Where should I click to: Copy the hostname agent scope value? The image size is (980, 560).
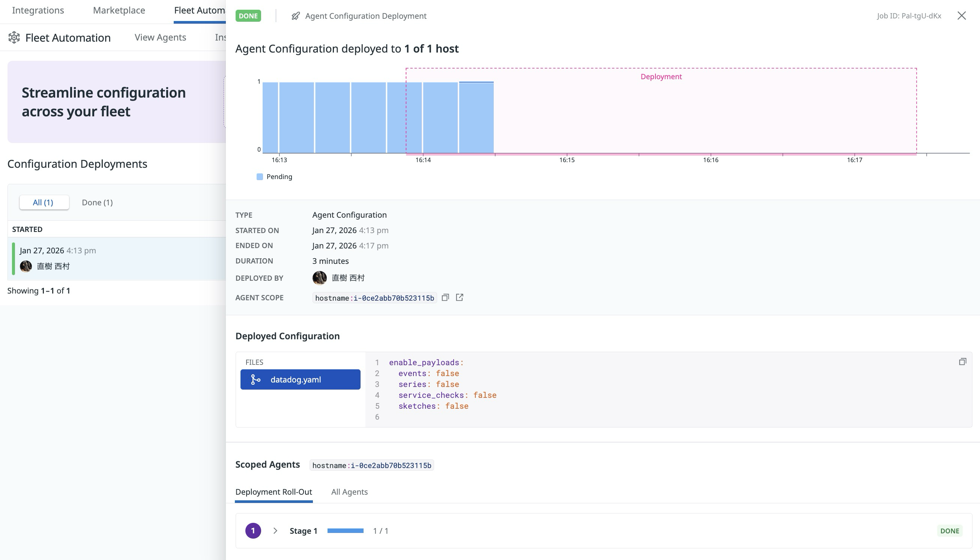tap(446, 297)
